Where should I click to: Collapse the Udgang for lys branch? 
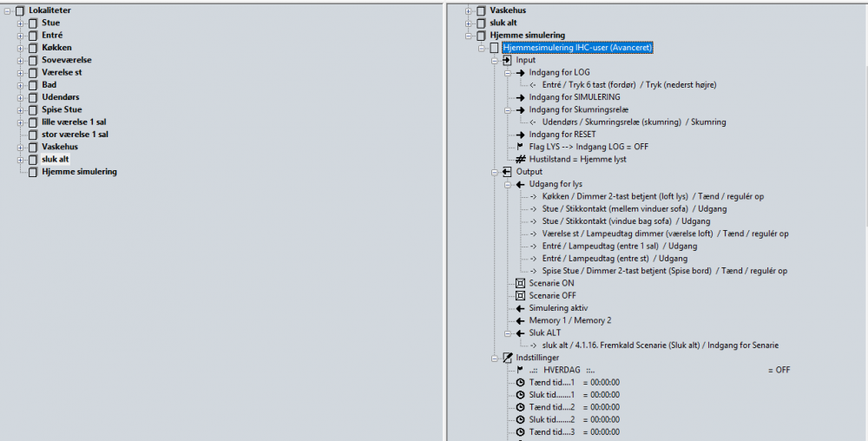click(x=508, y=184)
